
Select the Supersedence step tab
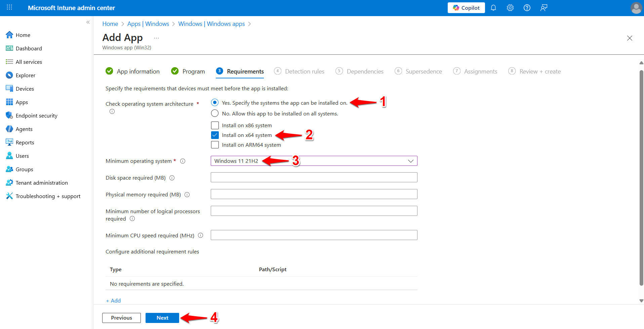[418, 71]
